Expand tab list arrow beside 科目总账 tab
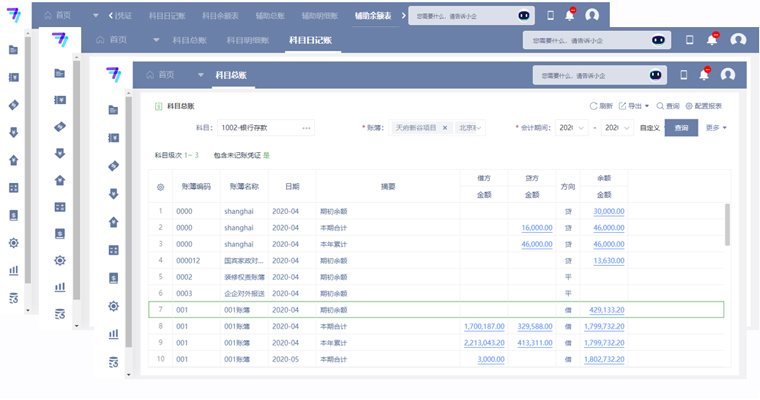This screenshot has height=400, width=760. click(x=200, y=75)
